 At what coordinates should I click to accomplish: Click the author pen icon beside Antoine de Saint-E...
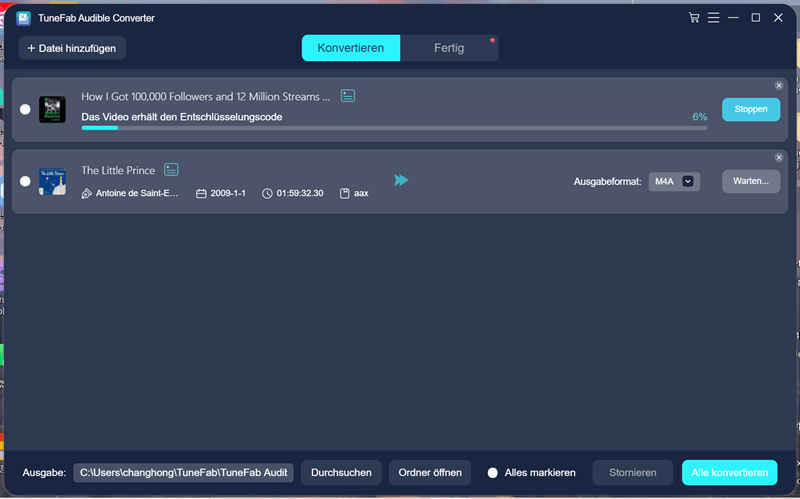(87, 193)
